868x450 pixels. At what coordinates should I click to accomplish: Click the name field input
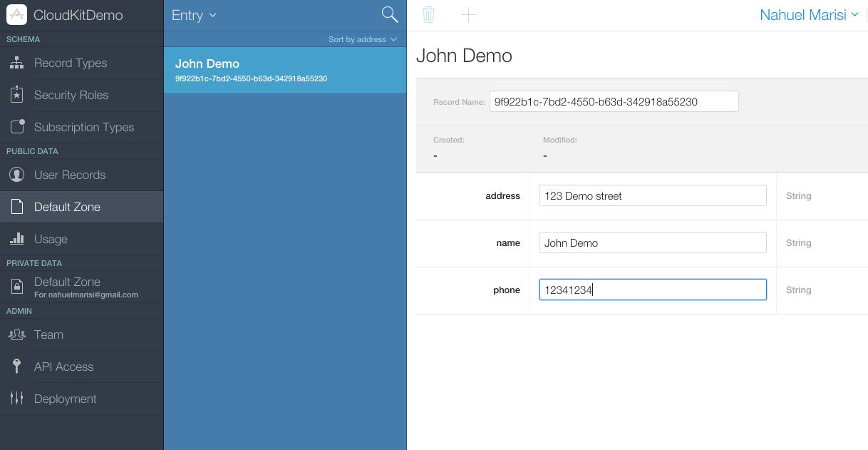653,242
